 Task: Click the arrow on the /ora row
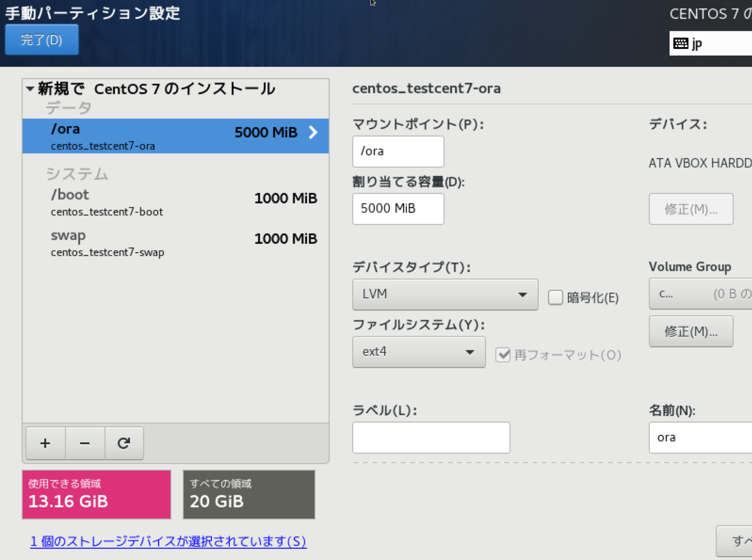313,132
